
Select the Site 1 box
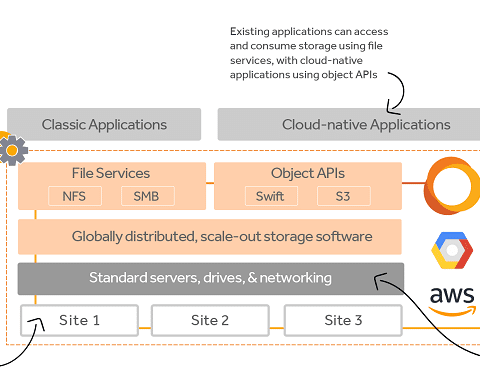click(79, 320)
